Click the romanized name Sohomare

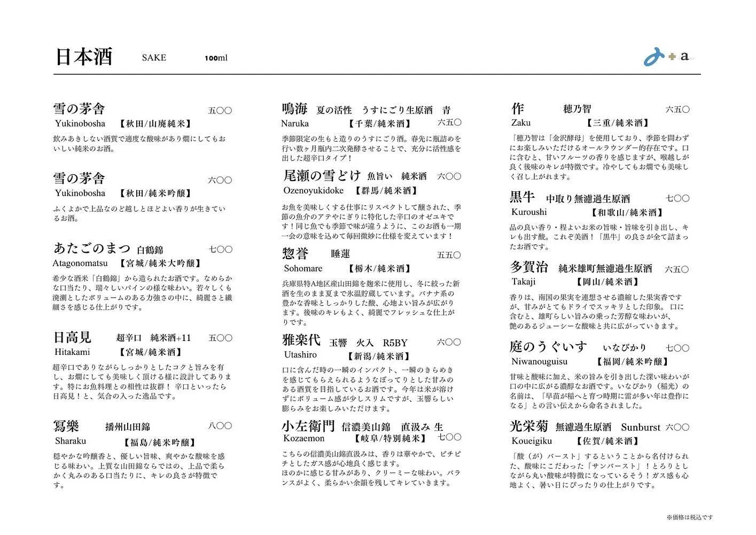(x=303, y=268)
